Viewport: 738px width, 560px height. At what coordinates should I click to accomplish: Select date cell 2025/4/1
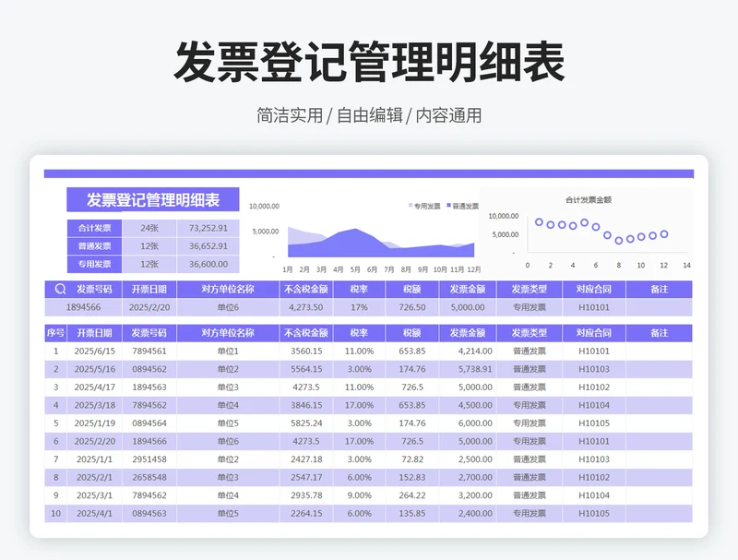click(x=95, y=514)
